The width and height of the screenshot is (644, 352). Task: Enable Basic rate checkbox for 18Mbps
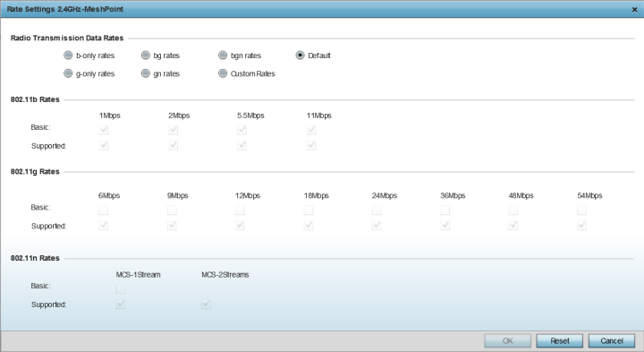coord(309,210)
